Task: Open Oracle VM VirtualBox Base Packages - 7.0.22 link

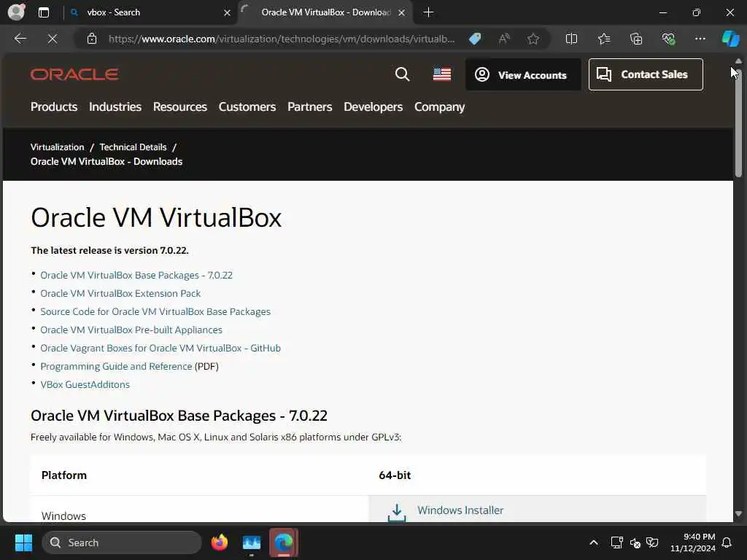Action: [x=136, y=275]
